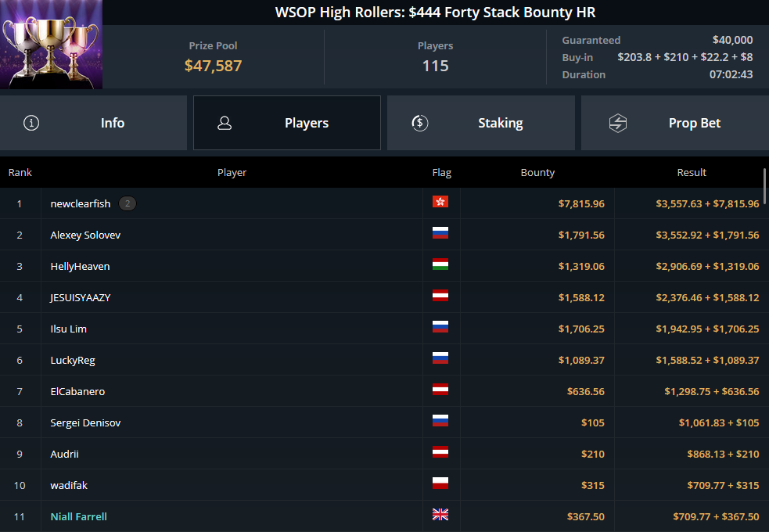Click the Prop Bet swap icon
The height and width of the screenshot is (532, 769).
(618, 123)
